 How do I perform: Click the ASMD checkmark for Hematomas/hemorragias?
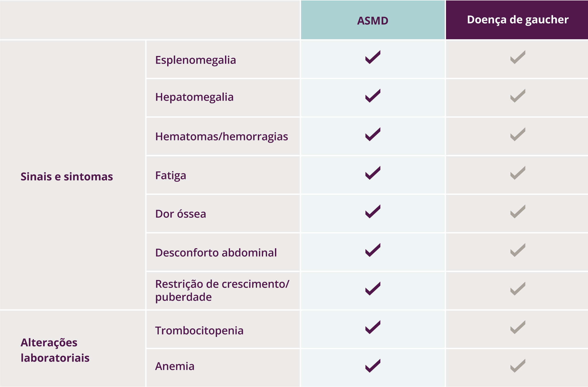373,134
